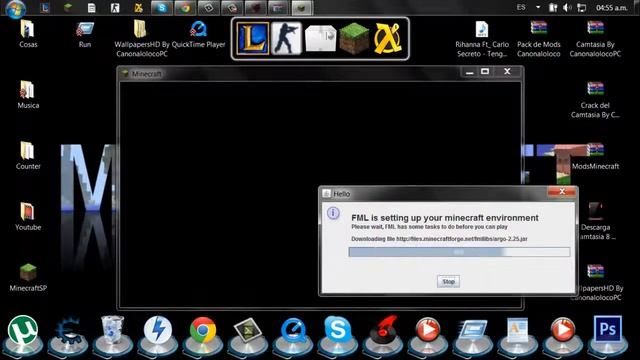This screenshot has width=640, height=360.
Task: Open the Run shortcut on the desktop
Action: pos(84,34)
